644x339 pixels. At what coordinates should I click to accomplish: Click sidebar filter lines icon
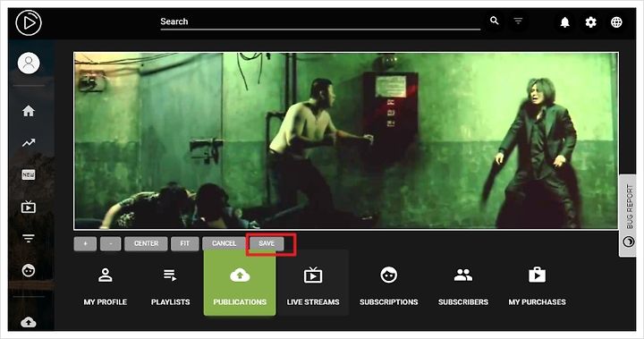pos(29,238)
